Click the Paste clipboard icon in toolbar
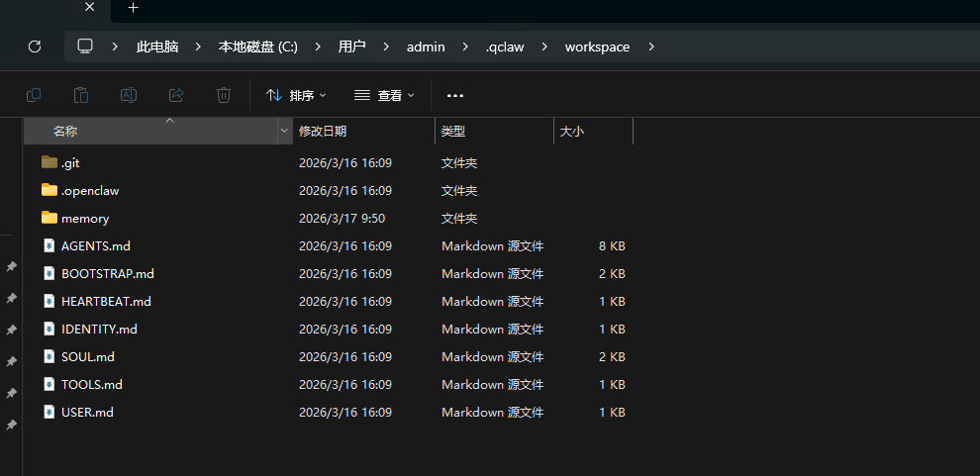 pos(81,95)
